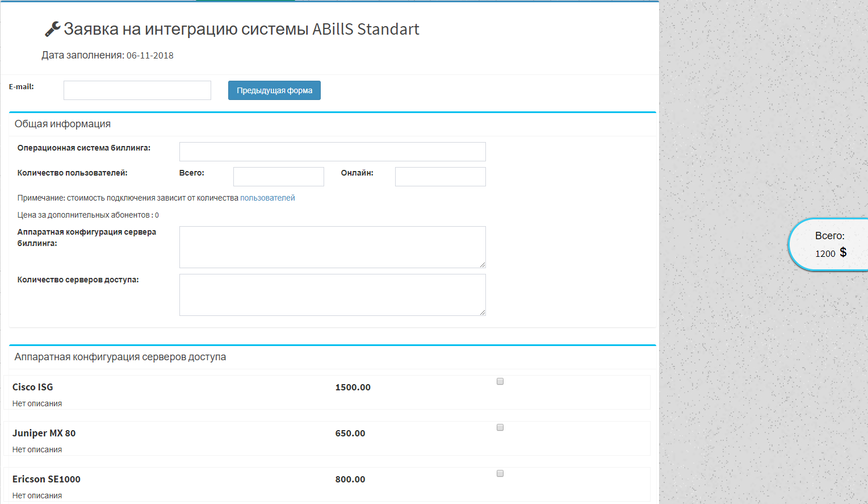The width and height of the screenshot is (868, 504).
Task: Click the Общая информация section header
Action: pos(62,124)
